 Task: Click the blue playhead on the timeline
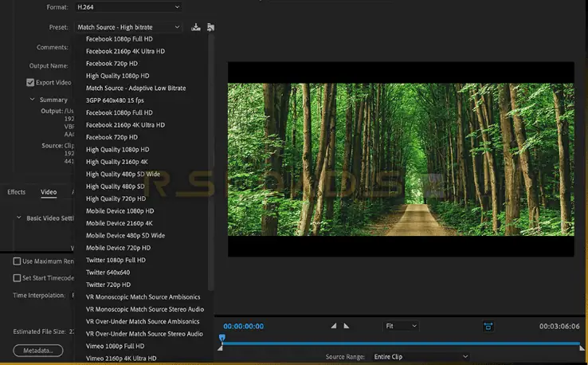pyautogui.click(x=222, y=338)
